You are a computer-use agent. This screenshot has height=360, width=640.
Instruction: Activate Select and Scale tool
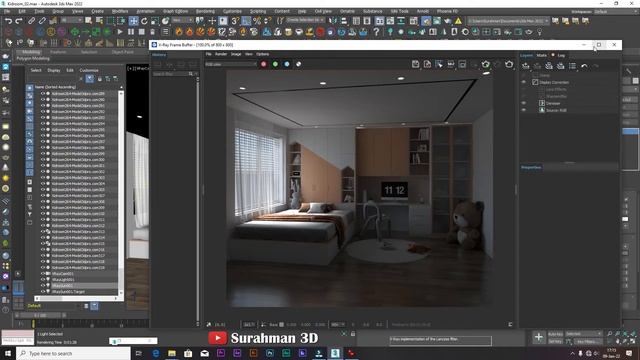click(x=155, y=20)
